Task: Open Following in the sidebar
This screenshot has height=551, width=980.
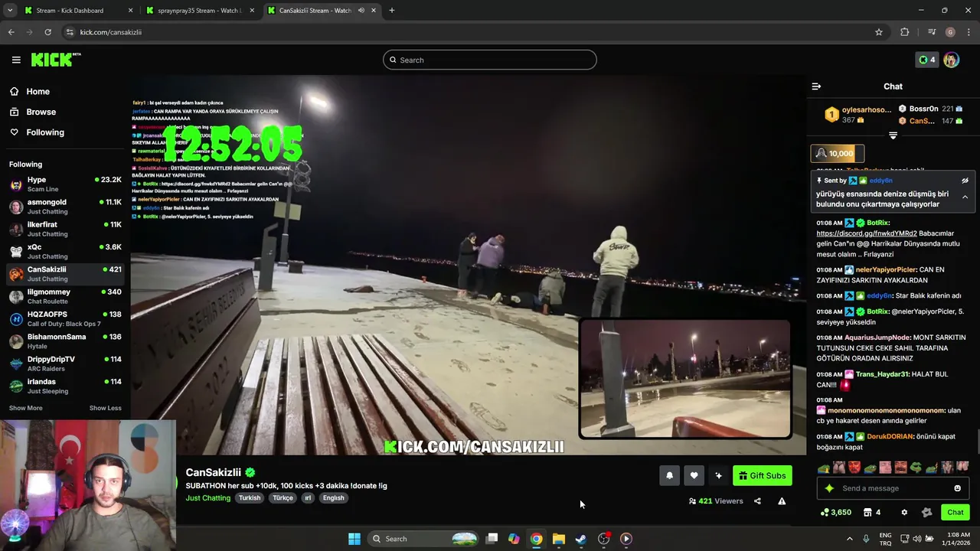Action: coord(45,132)
